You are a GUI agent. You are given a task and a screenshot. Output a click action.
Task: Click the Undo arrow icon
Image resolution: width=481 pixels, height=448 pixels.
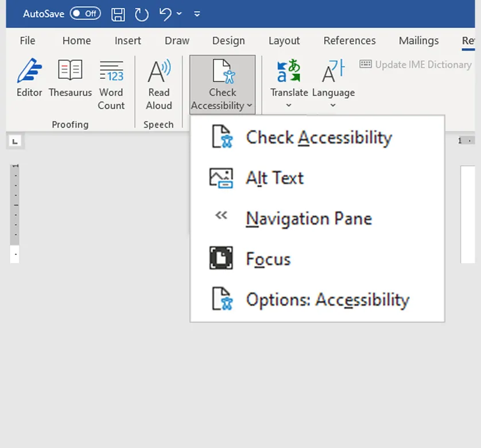[x=165, y=14]
